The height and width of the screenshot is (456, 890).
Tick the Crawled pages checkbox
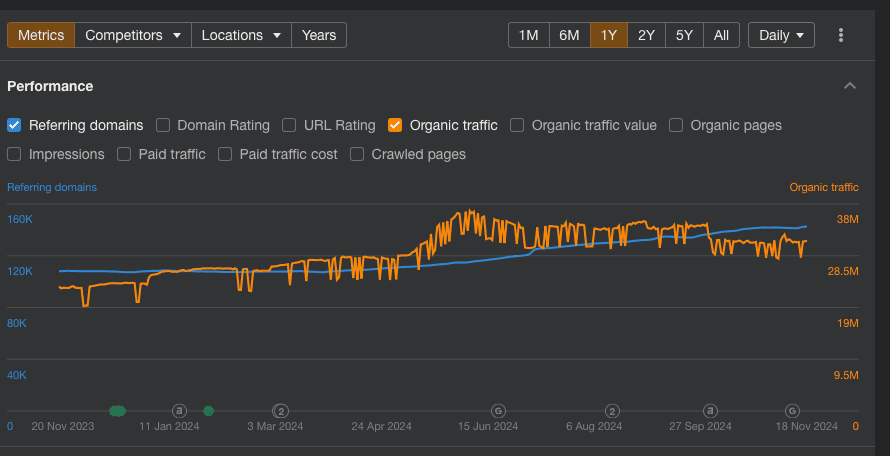coord(357,154)
